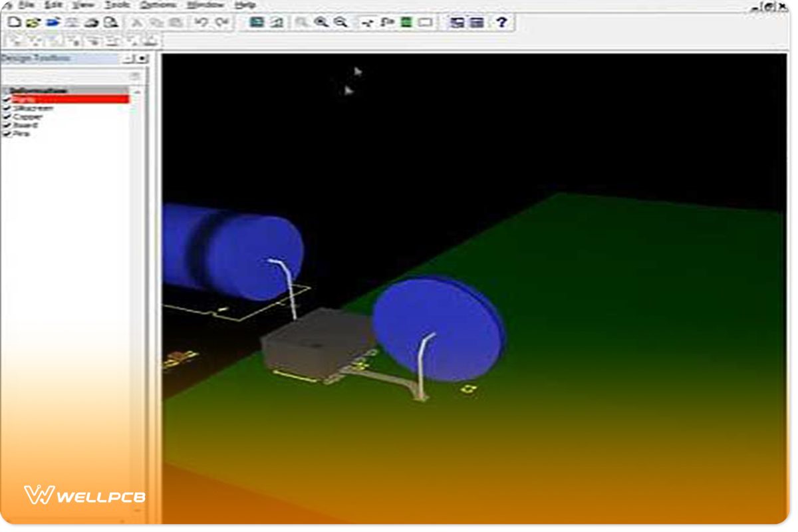Open the Window menu
Screen dimensions: 798x532
pyautogui.click(x=207, y=4)
